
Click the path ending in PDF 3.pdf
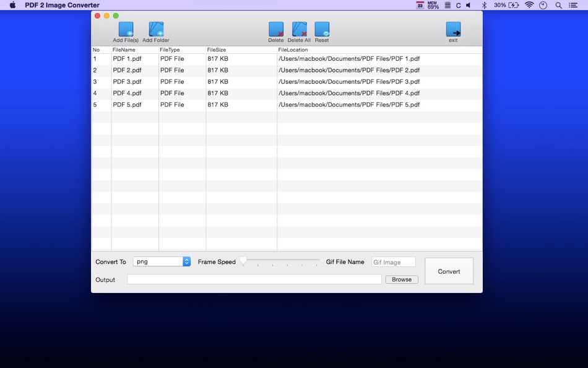point(348,82)
